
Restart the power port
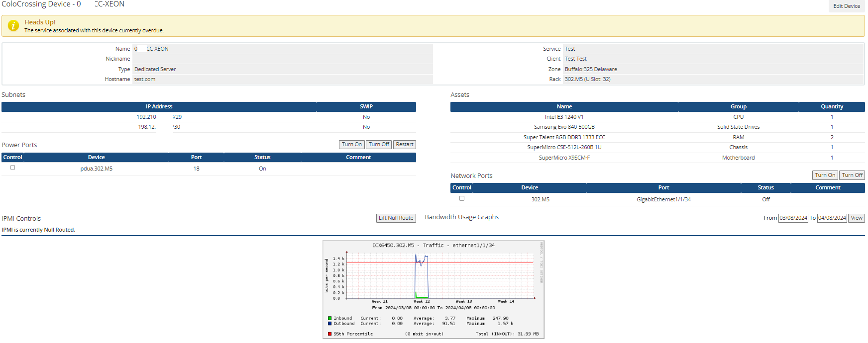click(x=404, y=145)
